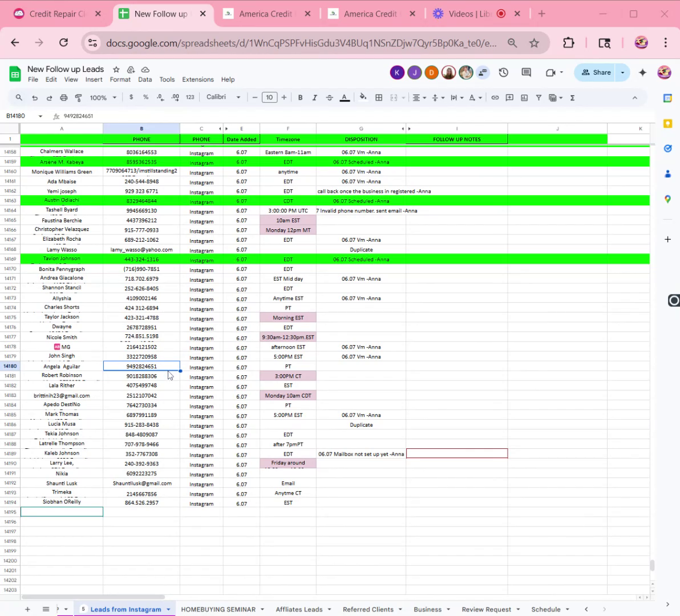Toggle bold formatting

pos(300,98)
